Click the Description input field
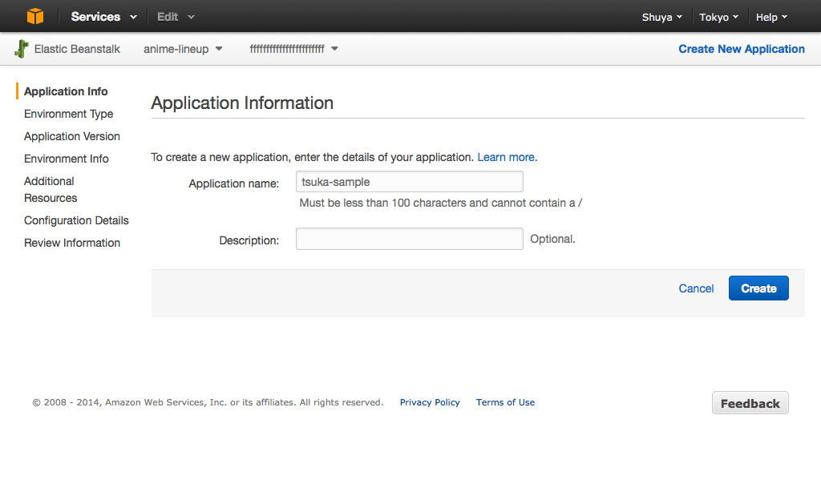 point(409,239)
